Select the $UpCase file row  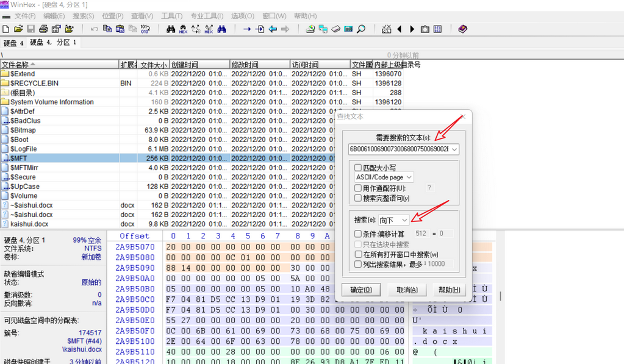click(167, 187)
